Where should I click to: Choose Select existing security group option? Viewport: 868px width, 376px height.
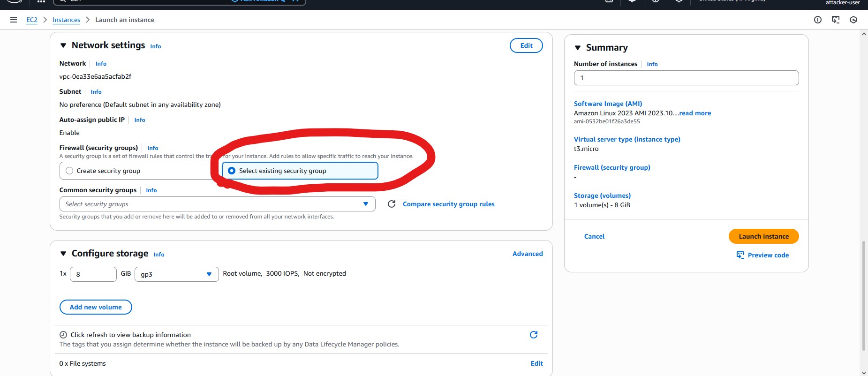coord(232,171)
